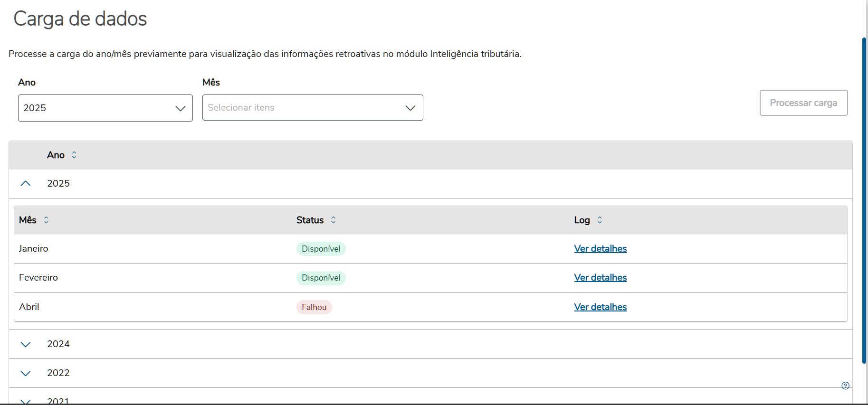Open Ver detalhes for Fevereiro

click(x=600, y=278)
